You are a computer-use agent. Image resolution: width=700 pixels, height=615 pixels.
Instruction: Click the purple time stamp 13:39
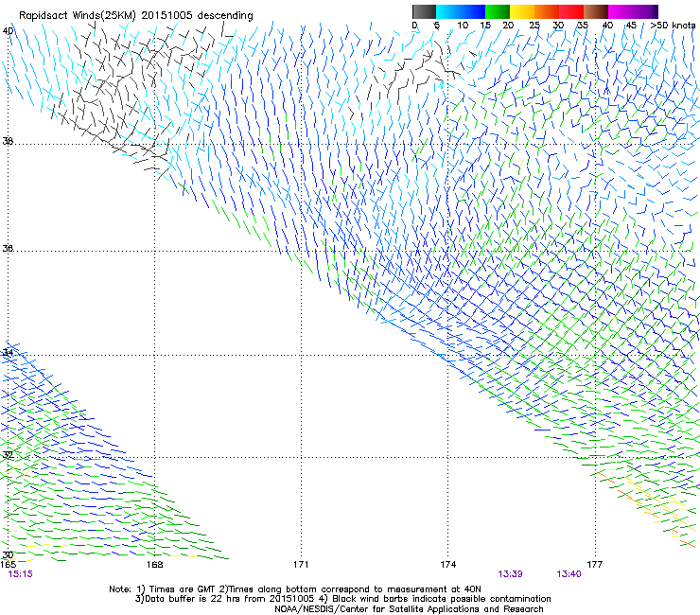coord(510,574)
